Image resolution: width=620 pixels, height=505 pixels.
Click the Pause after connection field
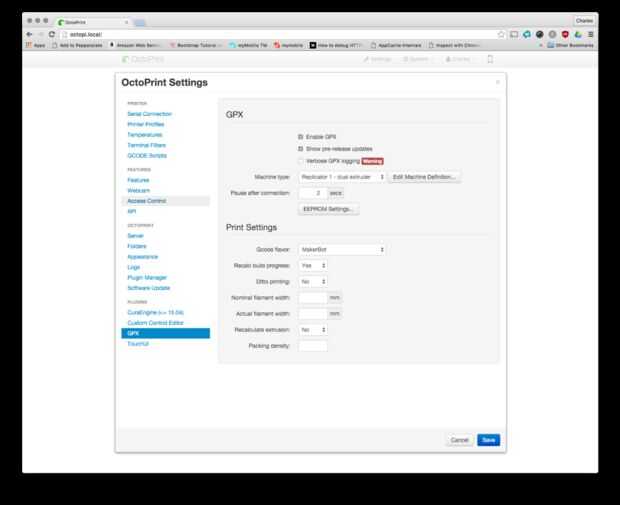click(x=312, y=193)
